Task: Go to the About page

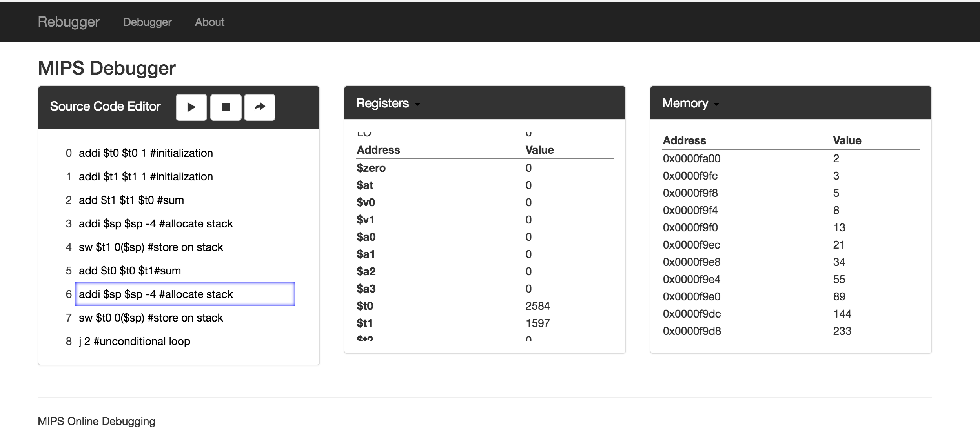Action: (x=209, y=22)
